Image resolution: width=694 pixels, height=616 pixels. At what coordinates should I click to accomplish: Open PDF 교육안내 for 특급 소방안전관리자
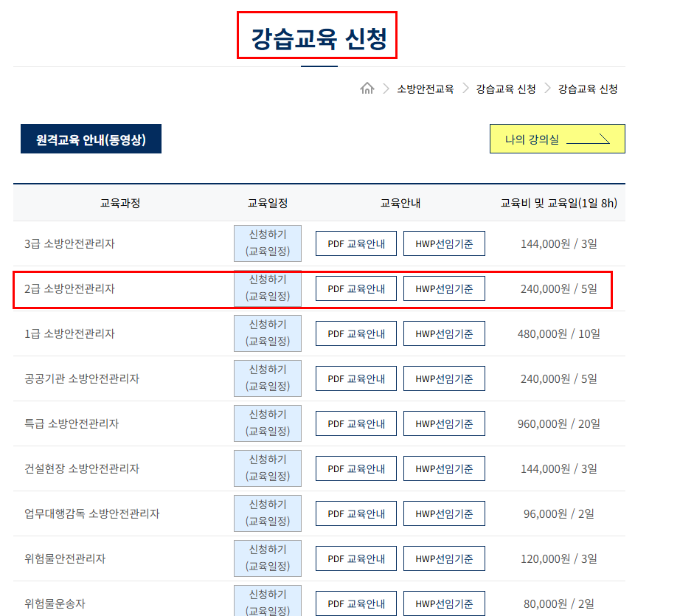tap(356, 423)
